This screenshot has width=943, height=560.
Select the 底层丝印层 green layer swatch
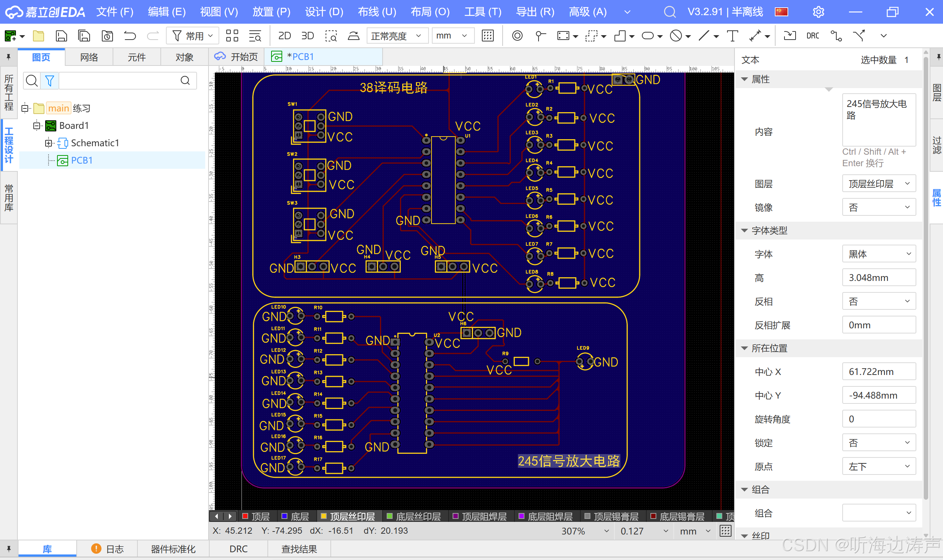point(390,516)
